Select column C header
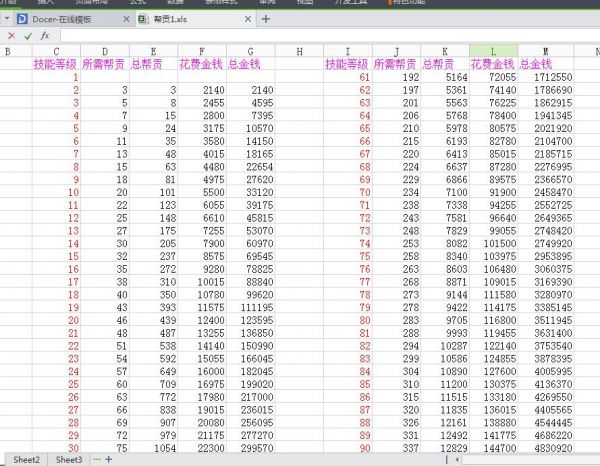 56,50
